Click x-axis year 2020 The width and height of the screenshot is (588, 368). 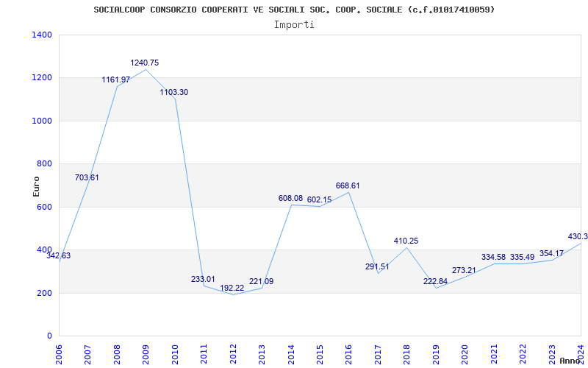point(465,354)
